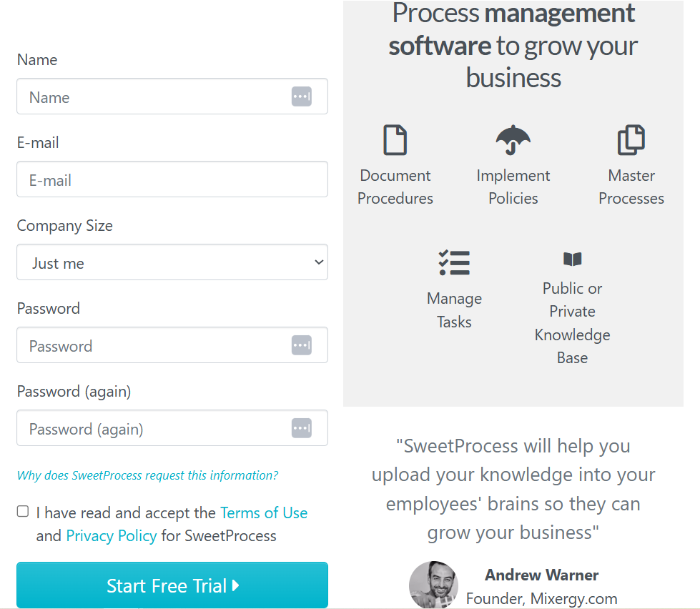700x609 pixels.
Task: Open the Company Size dropdown
Action: coord(172,262)
